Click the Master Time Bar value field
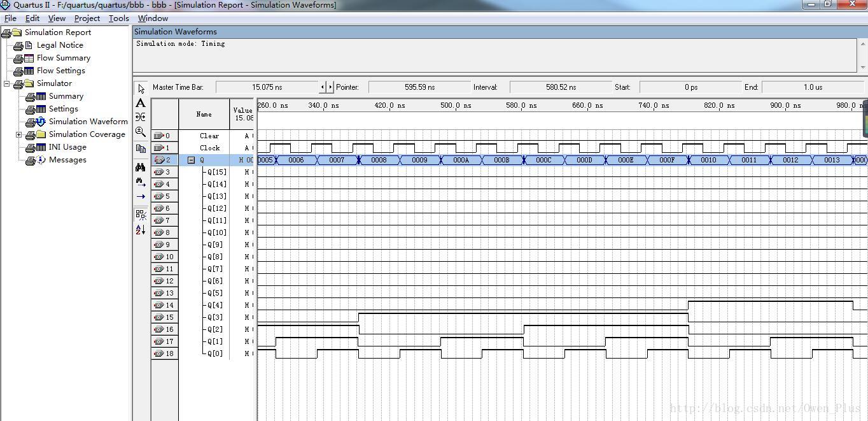The image size is (868, 421). click(x=267, y=87)
